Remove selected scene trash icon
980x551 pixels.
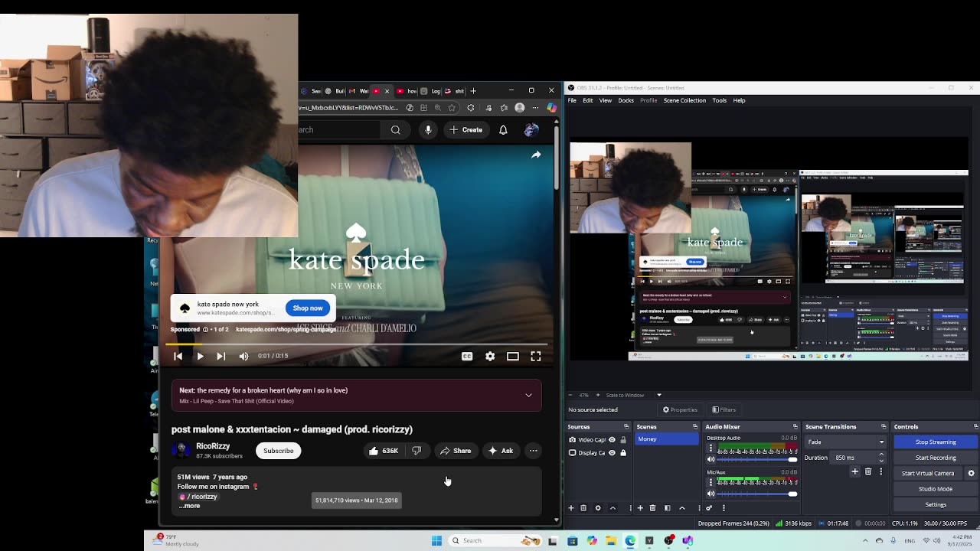click(x=652, y=508)
